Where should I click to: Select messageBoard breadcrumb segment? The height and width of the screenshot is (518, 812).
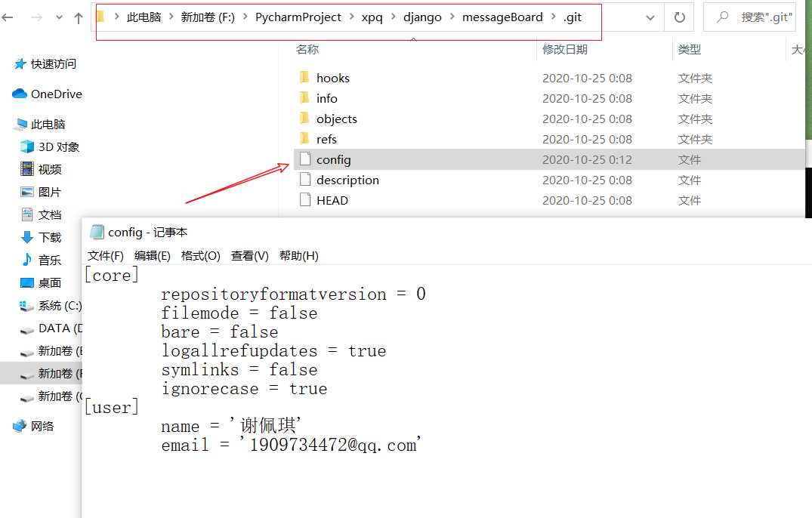502,17
